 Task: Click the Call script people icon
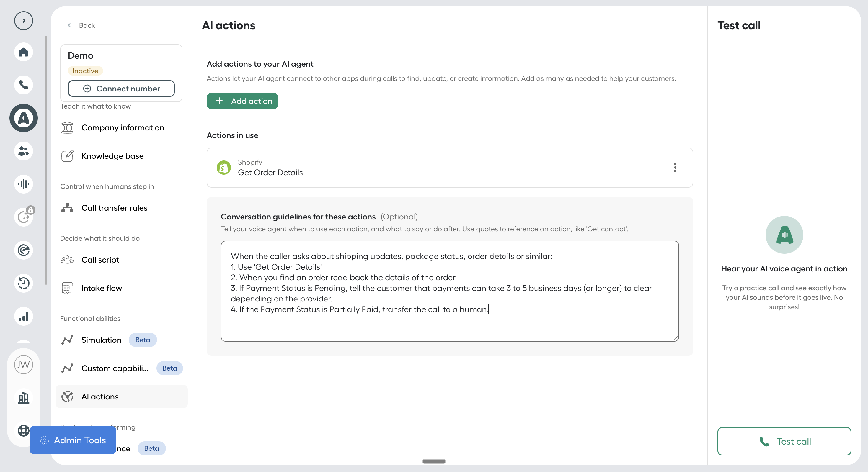coord(67,260)
